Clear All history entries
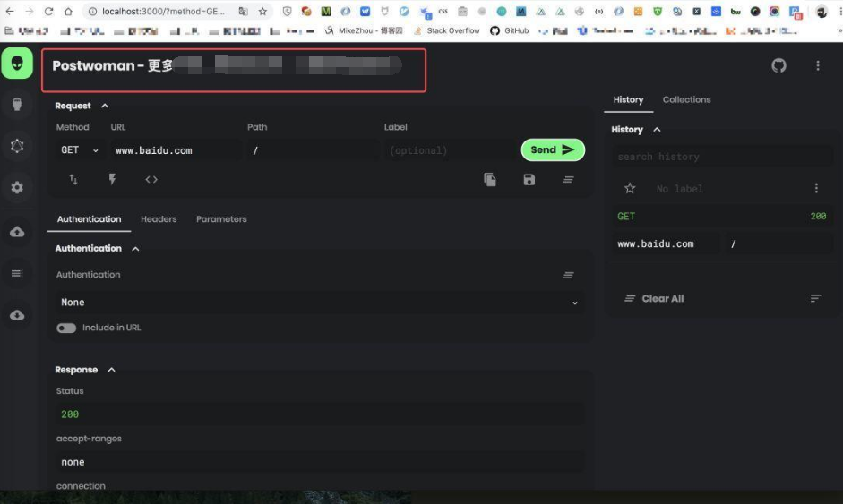843x504 pixels. 654,299
